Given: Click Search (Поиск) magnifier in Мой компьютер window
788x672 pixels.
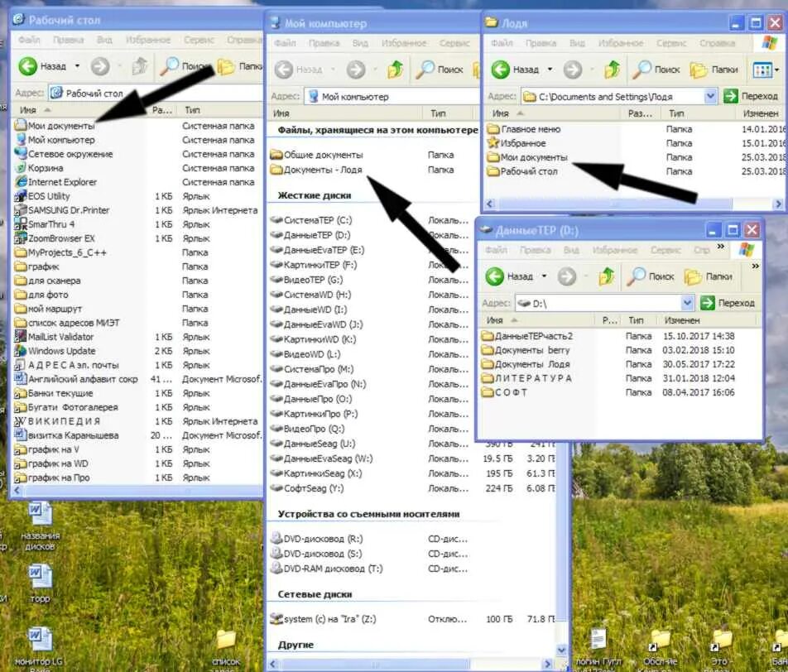Looking at the screenshot, I should (x=425, y=70).
